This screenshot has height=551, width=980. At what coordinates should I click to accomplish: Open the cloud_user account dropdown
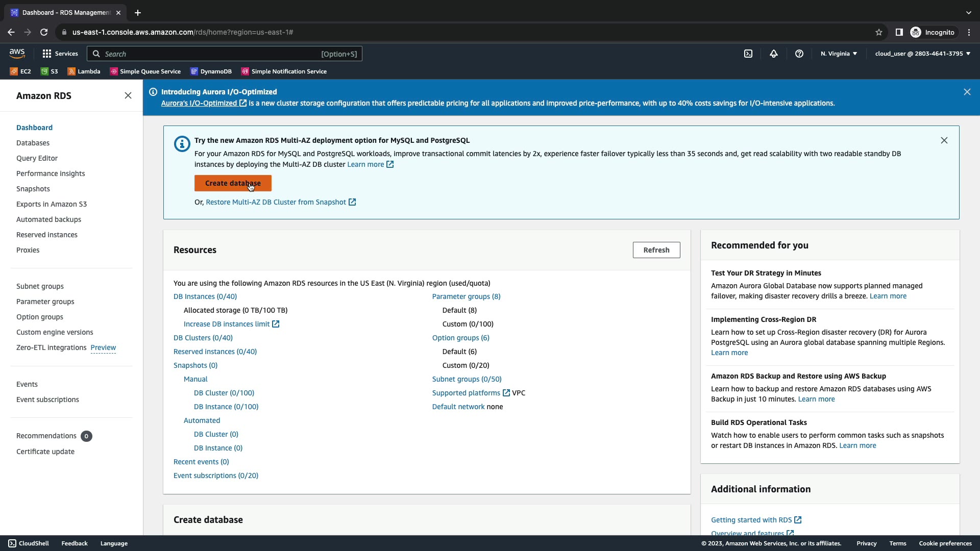pos(922,54)
